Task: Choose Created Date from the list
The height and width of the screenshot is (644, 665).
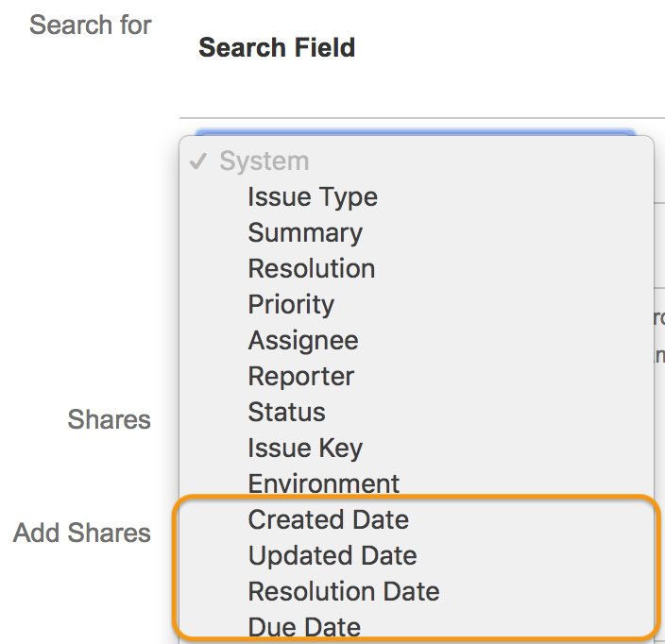Action: (329, 520)
